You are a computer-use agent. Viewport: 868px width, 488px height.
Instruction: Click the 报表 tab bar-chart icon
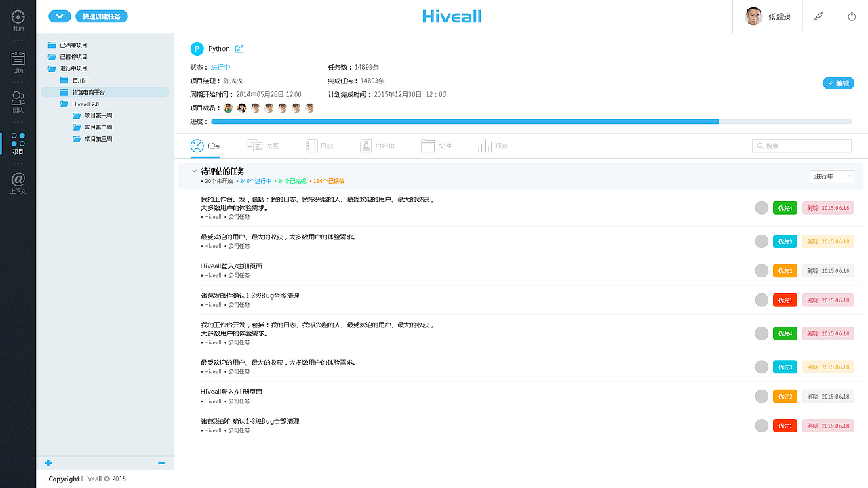(x=485, y=146)
